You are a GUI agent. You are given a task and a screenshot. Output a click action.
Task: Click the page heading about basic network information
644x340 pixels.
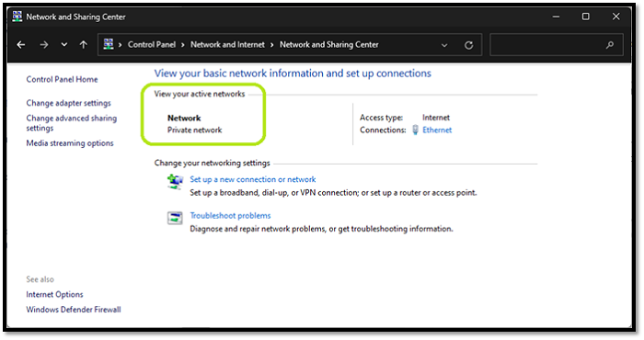(x=293, y=74)
